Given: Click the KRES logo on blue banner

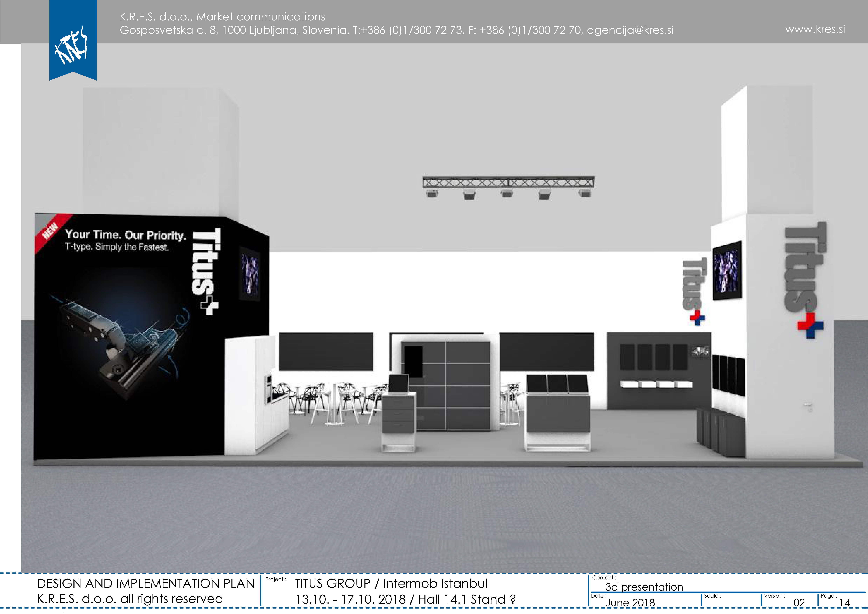Looking at the screenshot, I should click(x=72, y=45).
